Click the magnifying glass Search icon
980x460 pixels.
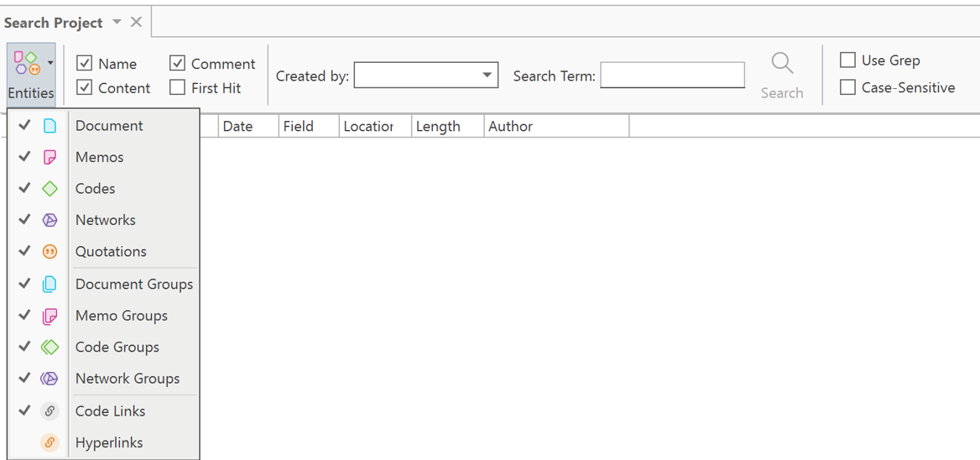tap(781, 64)
